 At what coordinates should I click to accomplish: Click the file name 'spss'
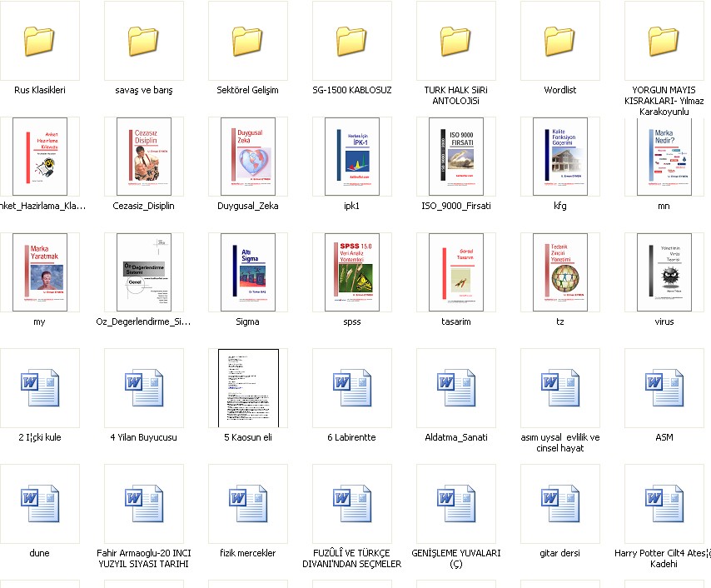(352, 321)
